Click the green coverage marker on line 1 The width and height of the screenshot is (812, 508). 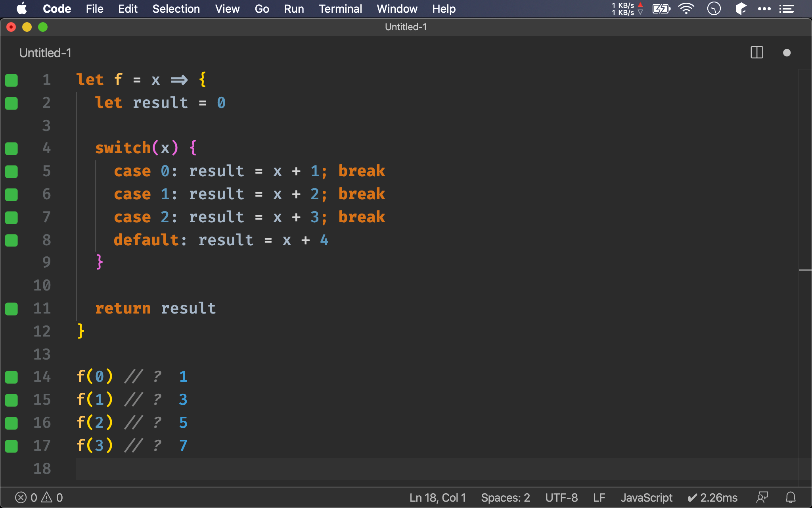pyautogui.click(x=11, y=80)
